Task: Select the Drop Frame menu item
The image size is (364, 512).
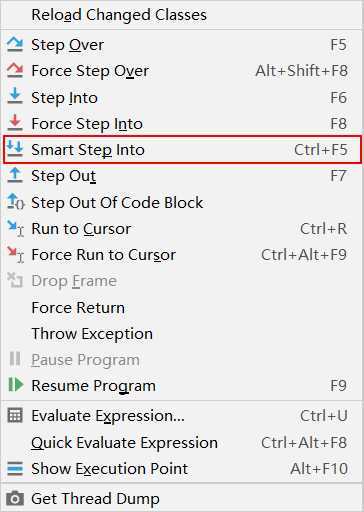Action: [182, 281]
